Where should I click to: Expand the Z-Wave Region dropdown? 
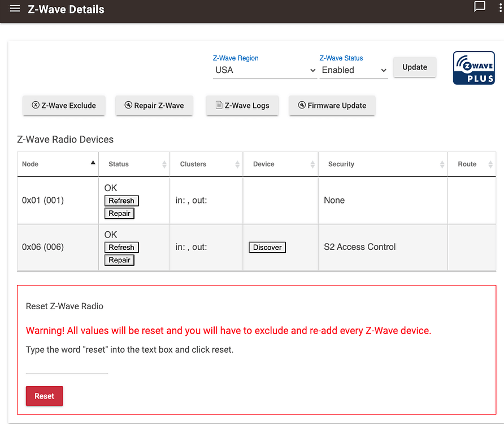click(x=264, y=70)
